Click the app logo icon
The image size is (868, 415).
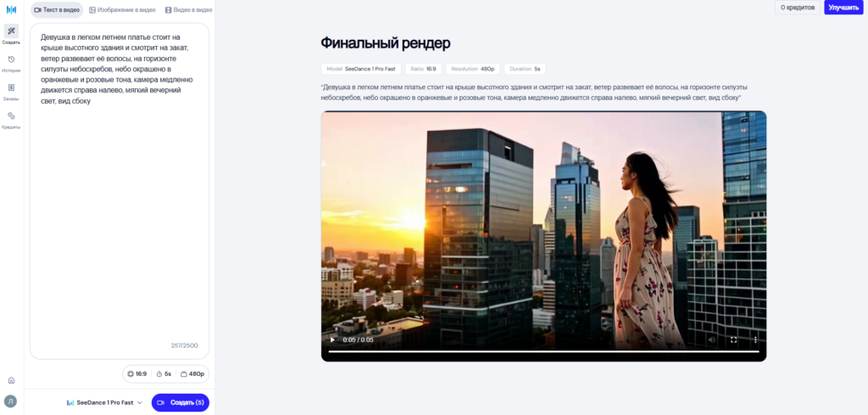pyautogui.click(x=11, y=10)
